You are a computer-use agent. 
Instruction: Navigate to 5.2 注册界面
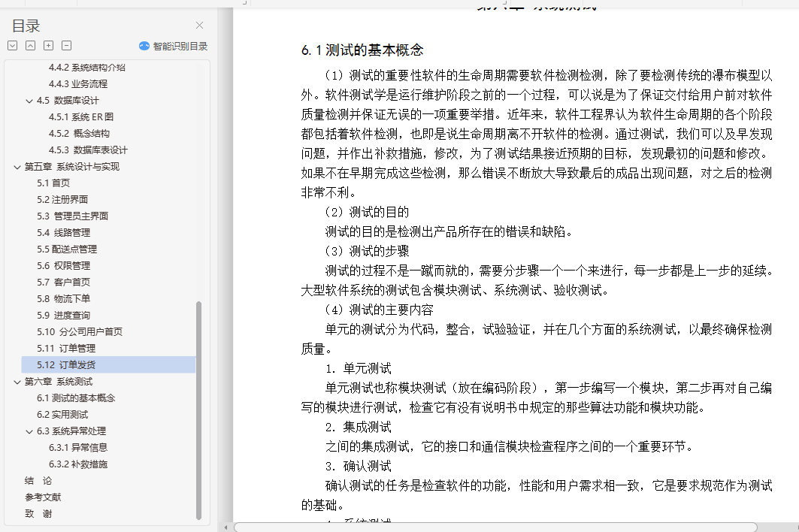(x=62, y=199)
